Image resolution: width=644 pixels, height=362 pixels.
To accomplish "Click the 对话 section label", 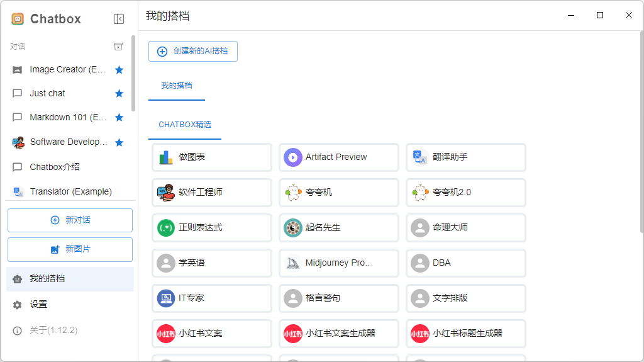I will [x=18, y=47].
